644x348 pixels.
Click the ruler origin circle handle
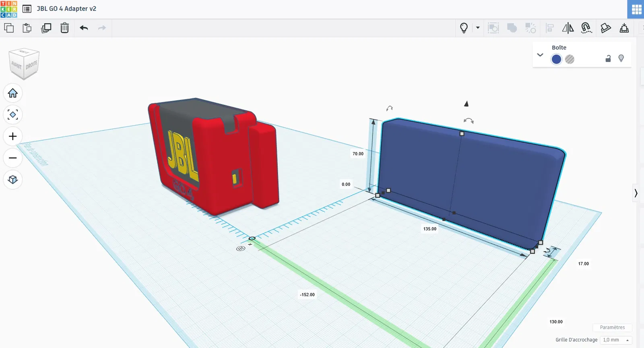tap(252, 238)
